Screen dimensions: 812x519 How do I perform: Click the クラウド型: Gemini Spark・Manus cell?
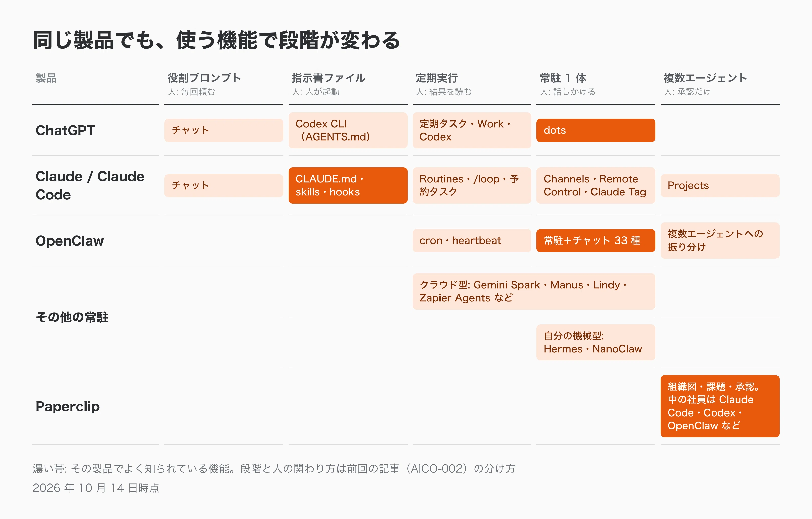[534, 291]
